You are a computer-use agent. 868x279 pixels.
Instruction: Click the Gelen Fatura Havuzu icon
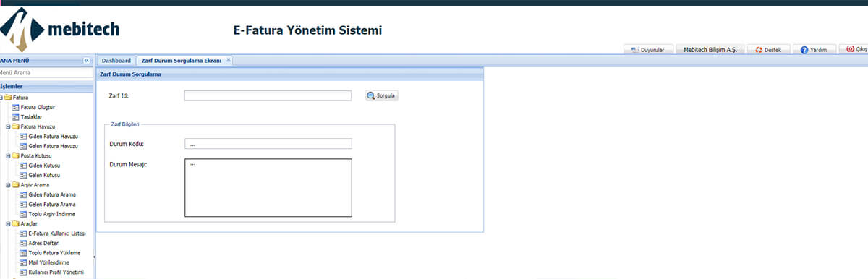pos(23,146)
